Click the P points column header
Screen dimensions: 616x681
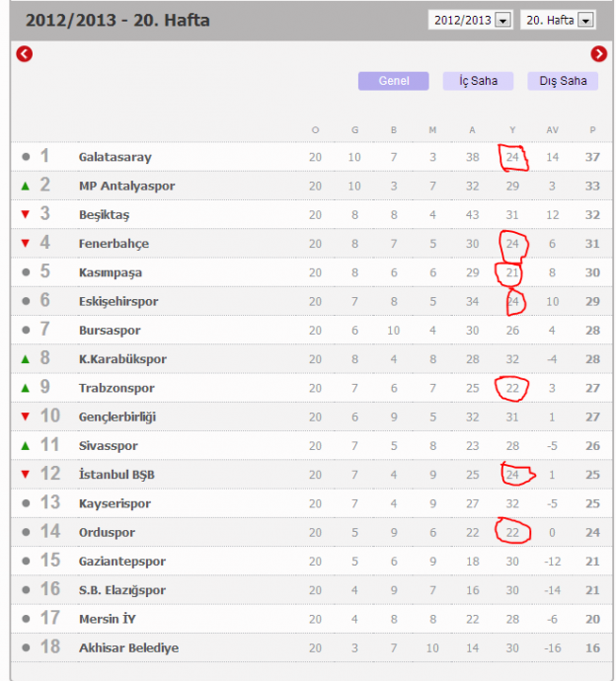(592, 130)
